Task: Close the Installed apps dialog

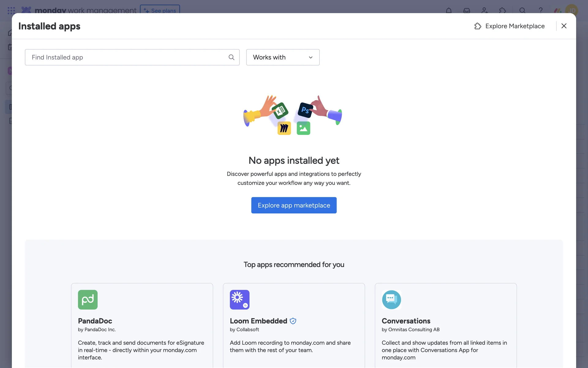Action: tap(564, 26)
